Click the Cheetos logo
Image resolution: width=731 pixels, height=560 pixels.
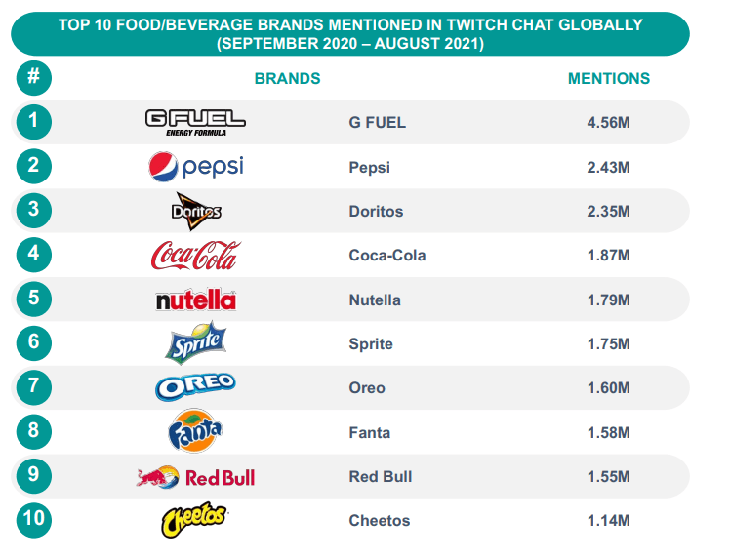(x=193, y=520)
